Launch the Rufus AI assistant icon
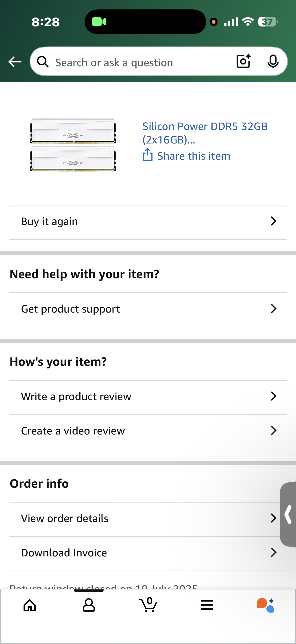Viewport: 296px width, 644px height. point(266,605)
